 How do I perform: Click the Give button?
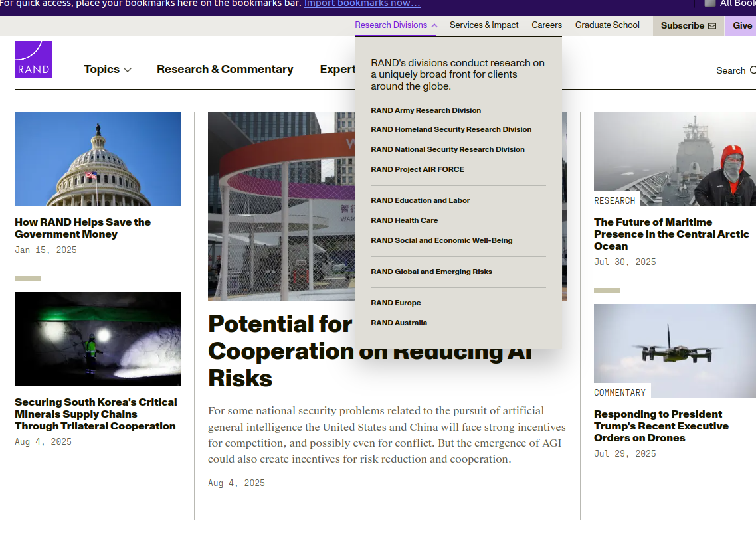pos(741,25)
